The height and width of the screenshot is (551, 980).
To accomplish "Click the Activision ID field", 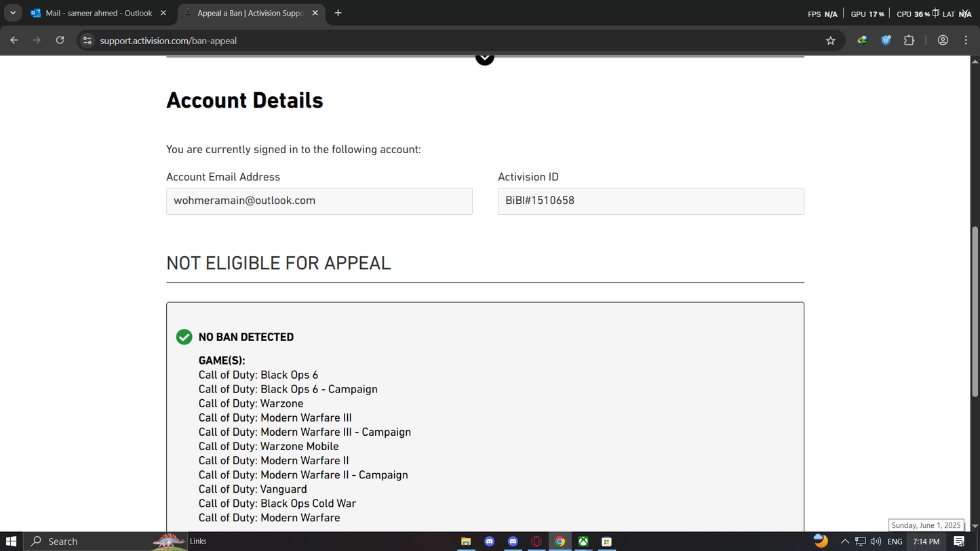I will (x=651, y=201).
